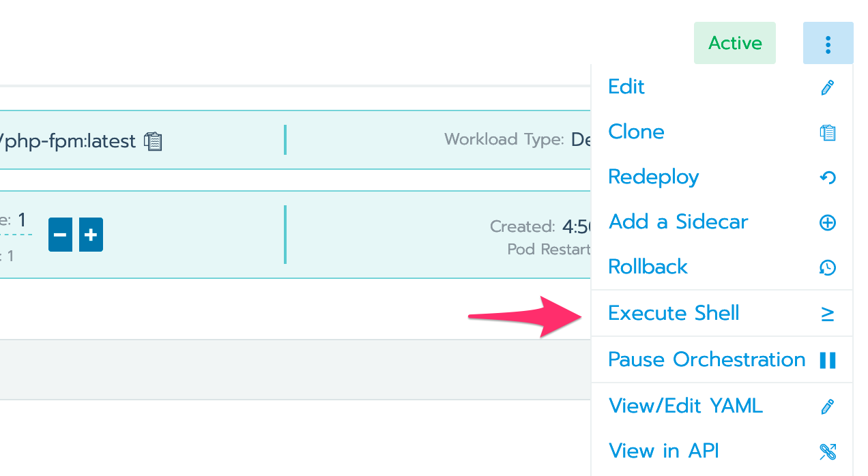Choose View/Edit YAML option
Screen dimensions: 868x476
(x=685, y=406)
